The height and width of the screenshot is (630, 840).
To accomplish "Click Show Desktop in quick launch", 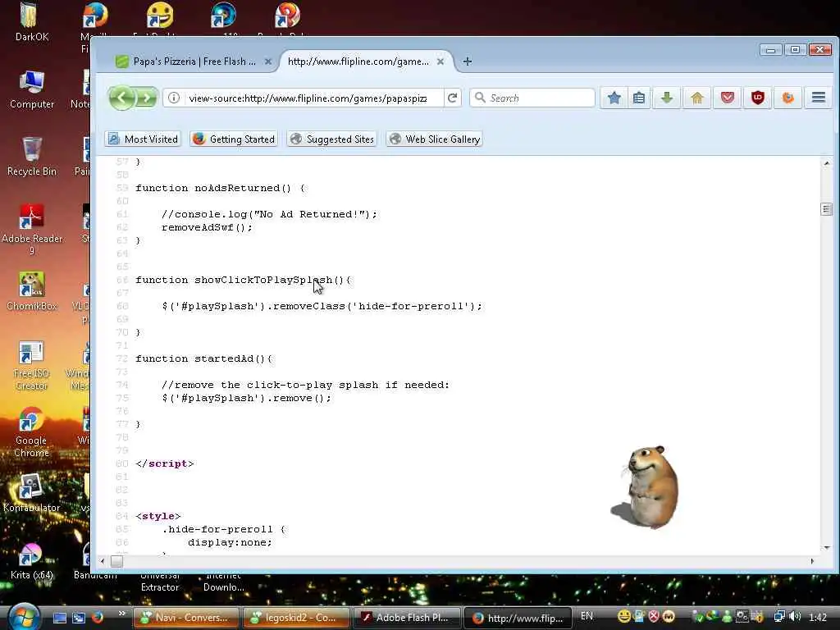I will coord(59,618).
